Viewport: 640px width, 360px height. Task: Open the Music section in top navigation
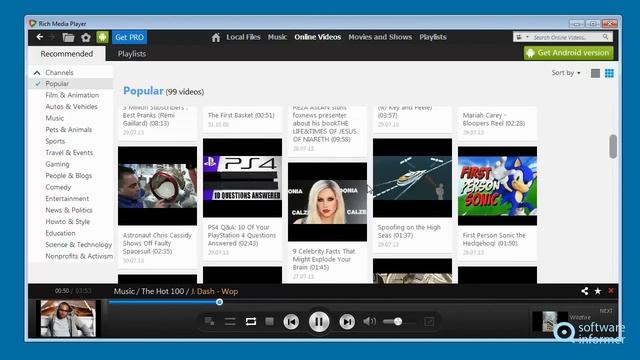(277, 37)
